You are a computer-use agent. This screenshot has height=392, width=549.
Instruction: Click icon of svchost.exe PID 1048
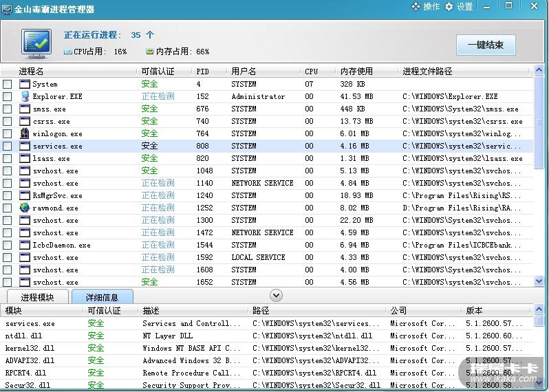[25, 171]
